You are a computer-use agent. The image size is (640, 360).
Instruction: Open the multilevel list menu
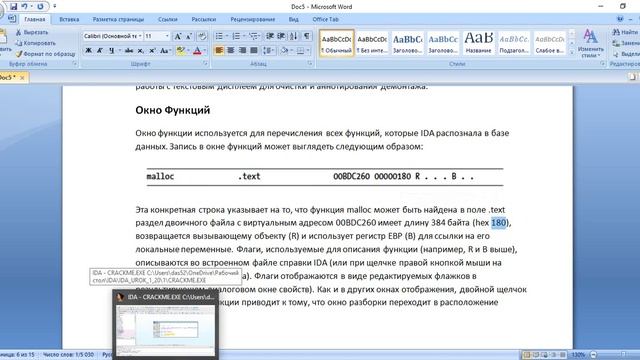[254, 36]
